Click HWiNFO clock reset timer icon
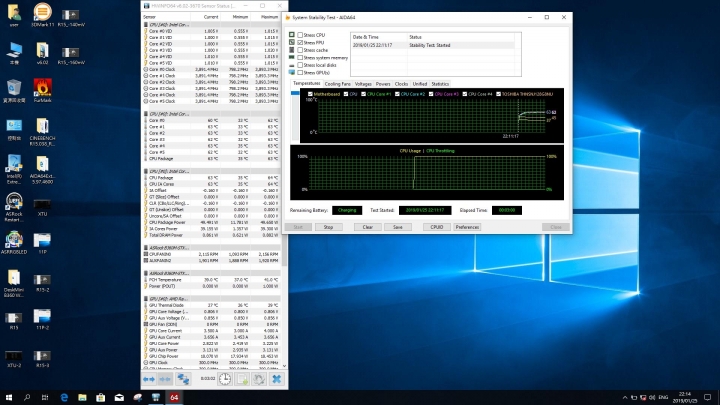 pyautogui.click(x=225, y=379)
